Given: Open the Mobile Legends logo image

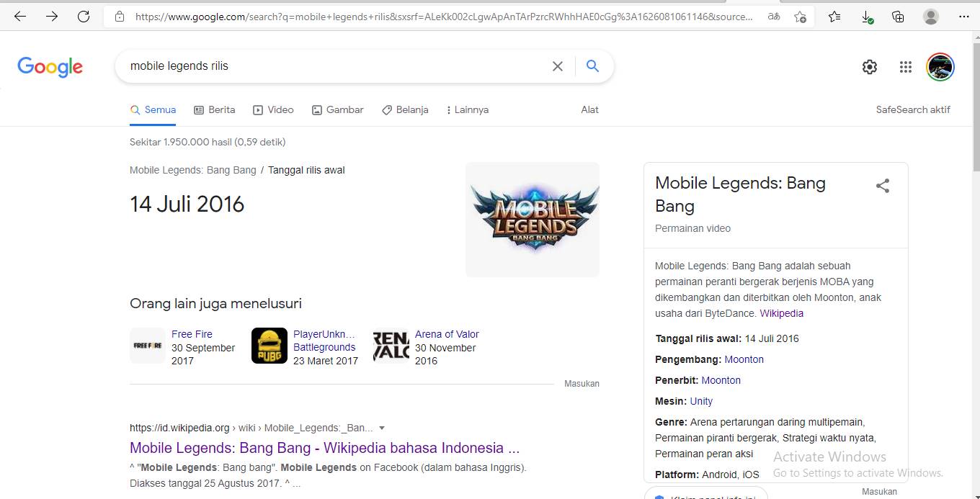Looking at the screenshot, I should (533, 220).
